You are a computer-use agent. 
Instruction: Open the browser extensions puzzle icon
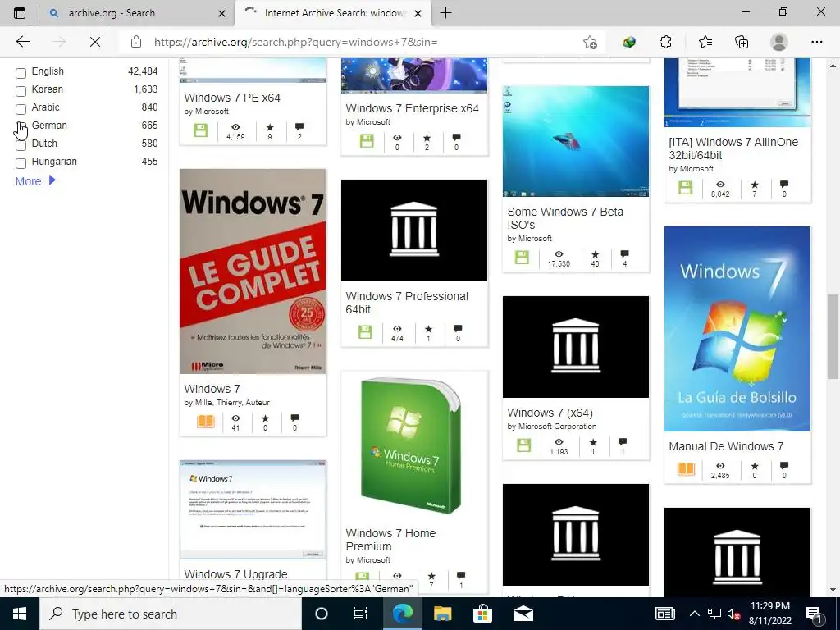click(665, 42)
